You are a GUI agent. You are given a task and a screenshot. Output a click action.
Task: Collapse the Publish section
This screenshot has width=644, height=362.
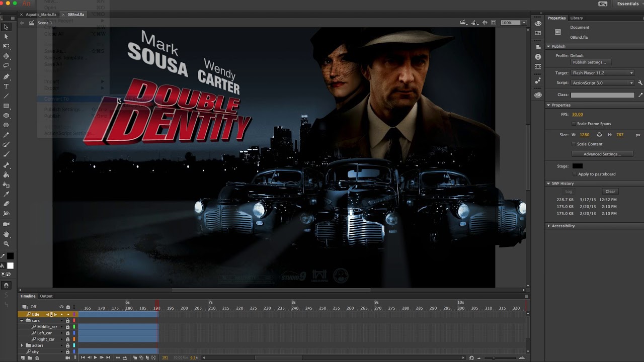[x=548, y=46]
